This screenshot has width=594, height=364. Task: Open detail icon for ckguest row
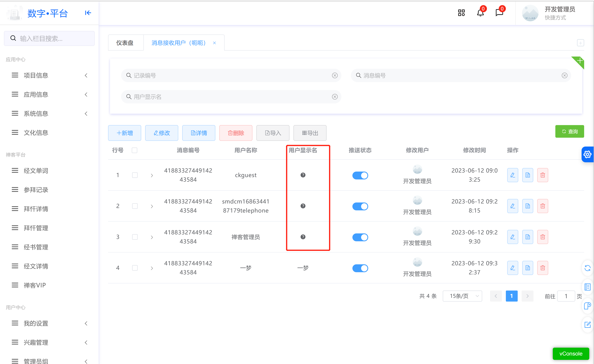tap(528, 175)
